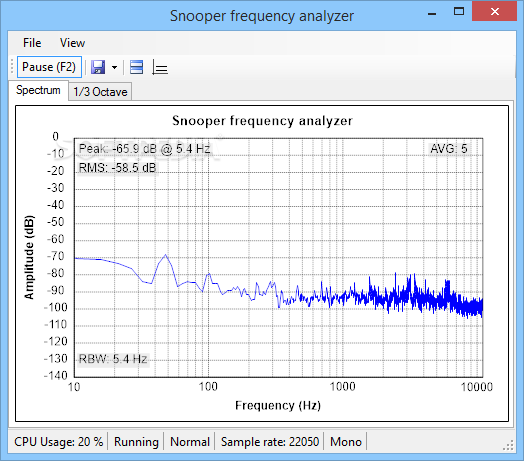Click the -140 amplitude axis tick label

[x=55, y=375]
